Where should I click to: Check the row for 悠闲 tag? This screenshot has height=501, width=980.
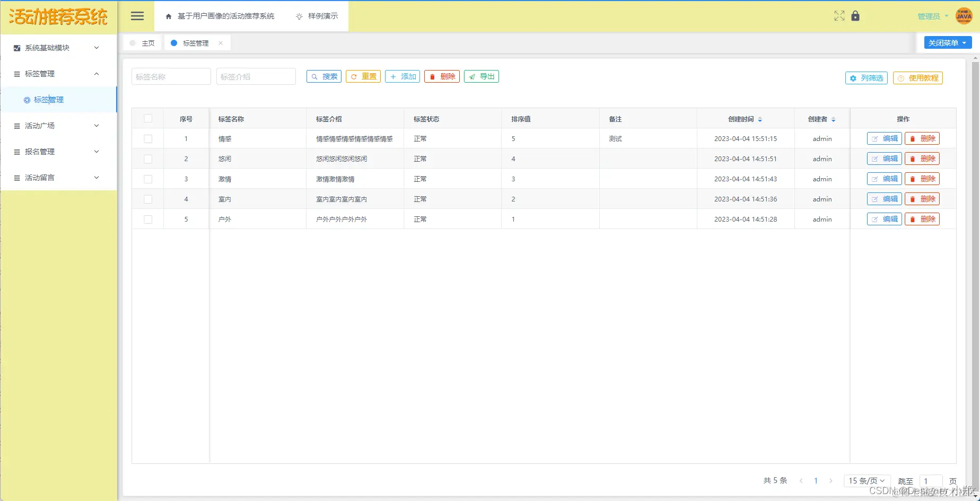coord(148,159)
